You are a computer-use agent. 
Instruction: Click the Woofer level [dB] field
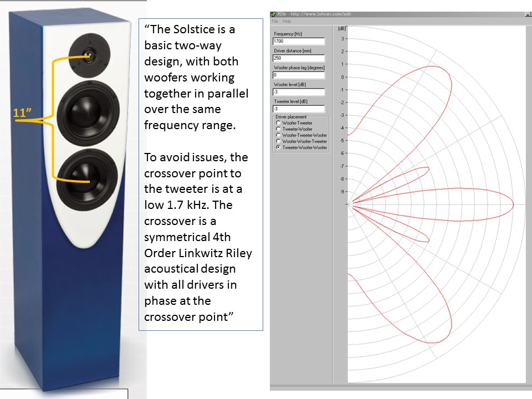tap(299, 92)
